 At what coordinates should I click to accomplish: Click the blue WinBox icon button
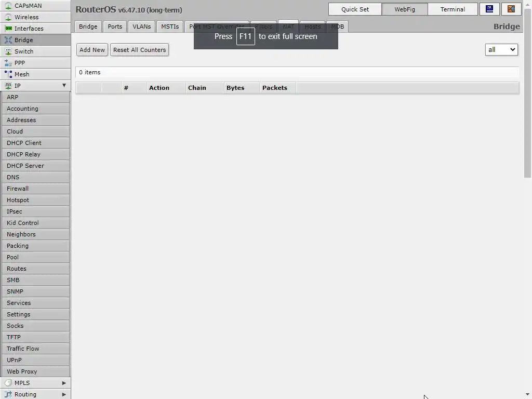tap(489, 9)
